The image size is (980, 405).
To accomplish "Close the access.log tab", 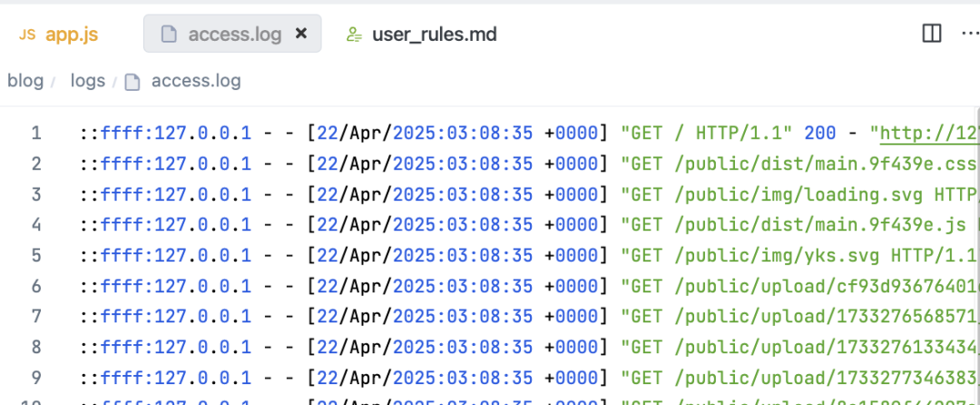I will 302,34.
